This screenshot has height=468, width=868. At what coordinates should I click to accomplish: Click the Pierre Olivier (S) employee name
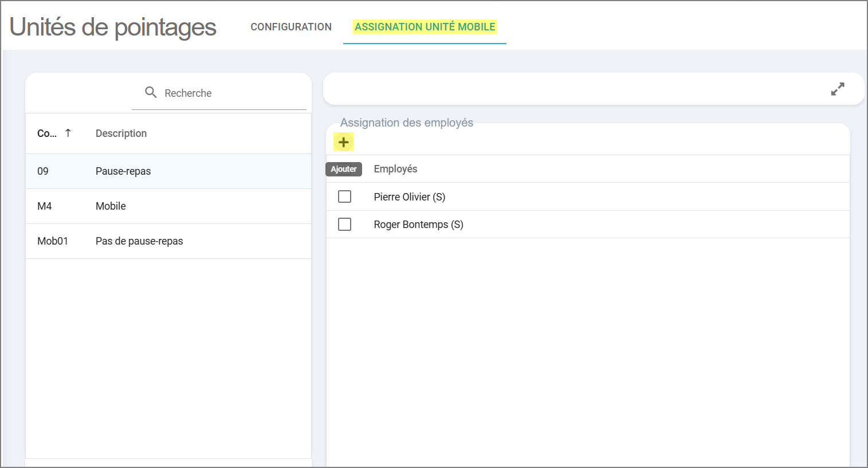pos(409,197)
